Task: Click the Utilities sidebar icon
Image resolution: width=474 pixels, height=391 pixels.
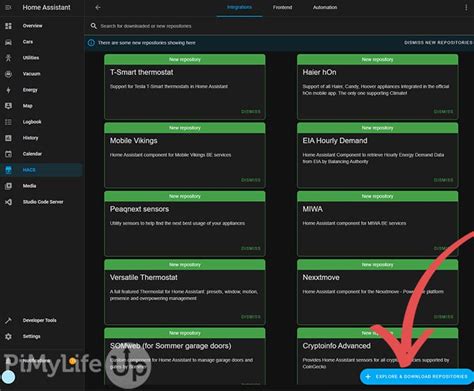Action: pyautogui.click(x=8, y=58)
